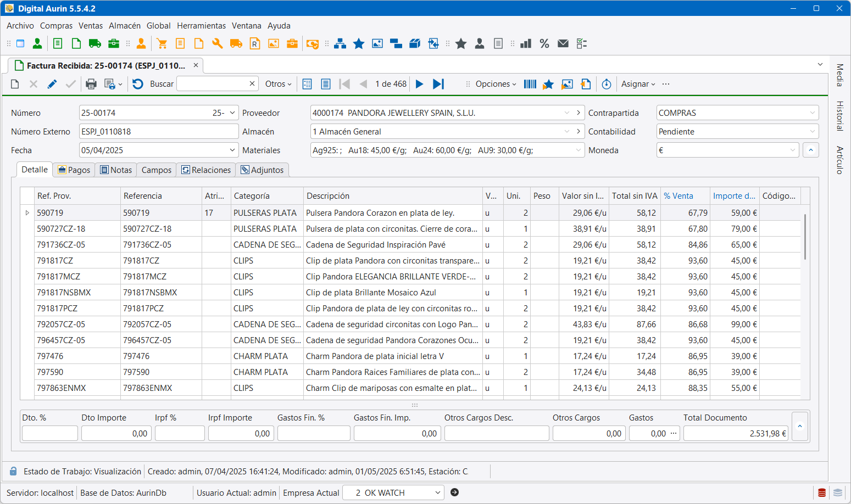The height and width of the screenshot is (504, 851).
Task: Click the checklist icon in main toolbar
Action: (x=582, y=43)
